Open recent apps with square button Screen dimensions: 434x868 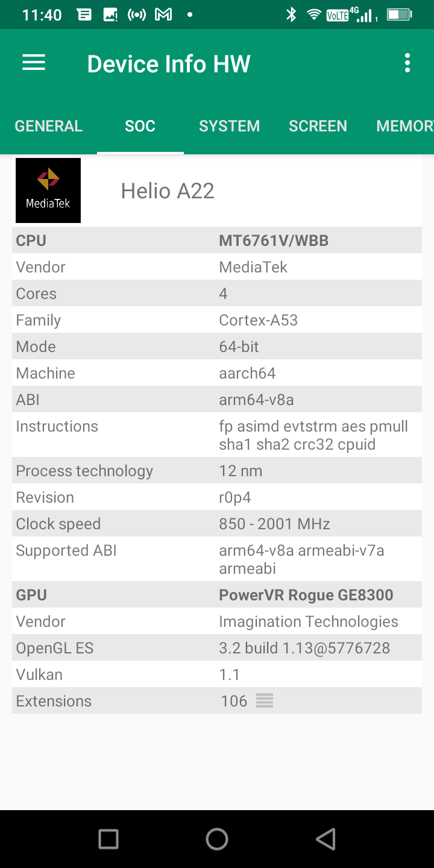pos(108,838)
